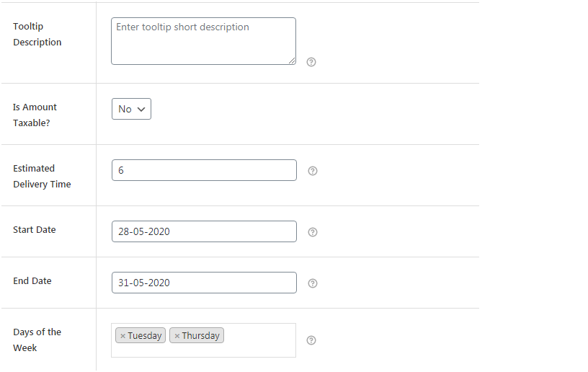Open the Start Date field showing 28-05-2020
Image resolution: width=588 pixels, height=372 pixels.
pos(204,231)
